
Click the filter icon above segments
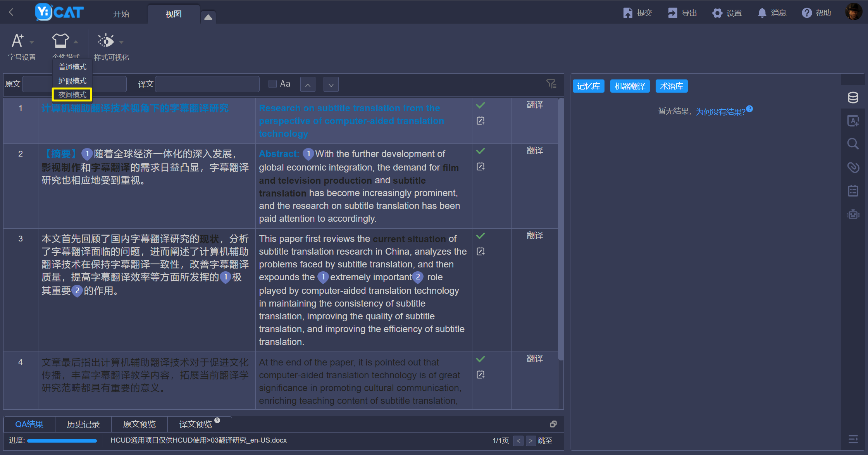551,84
